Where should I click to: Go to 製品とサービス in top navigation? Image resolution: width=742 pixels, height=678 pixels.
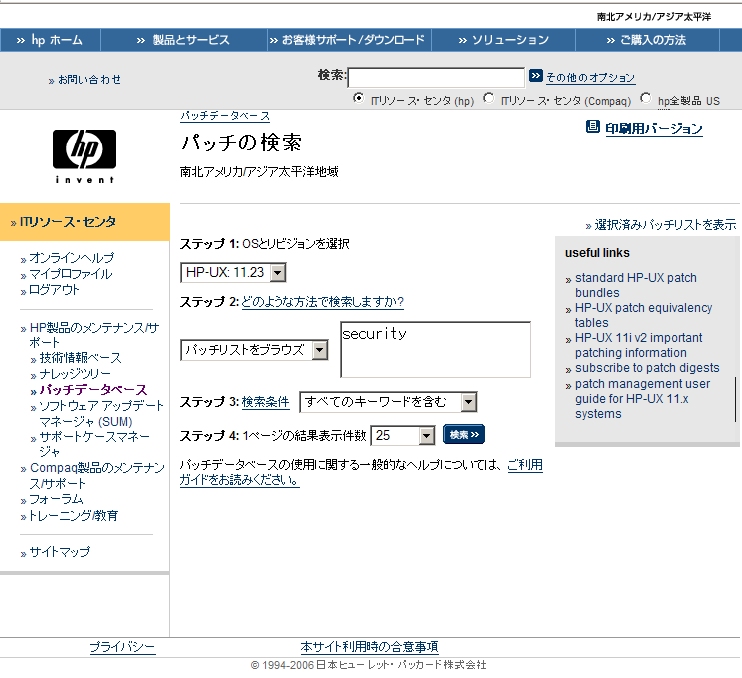tap(183, 40)
